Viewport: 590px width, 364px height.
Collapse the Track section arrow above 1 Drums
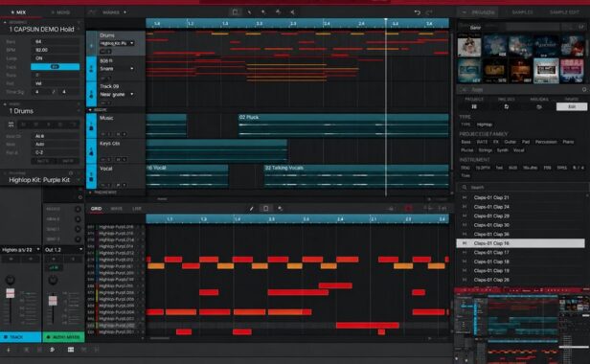click(5, 103)
